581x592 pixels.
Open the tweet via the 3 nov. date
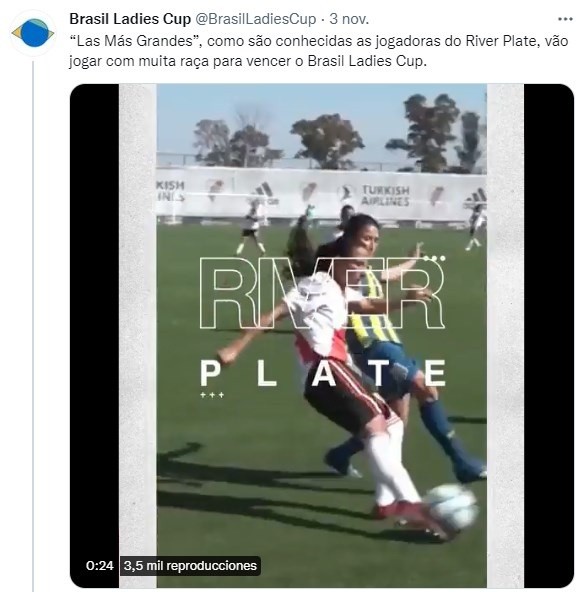pos(349,19)
